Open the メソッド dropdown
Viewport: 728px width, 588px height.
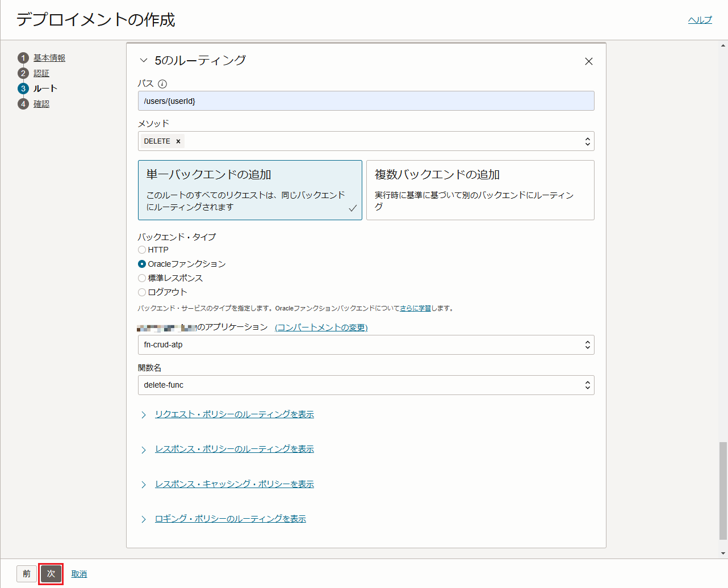click(x=588, y=141)
